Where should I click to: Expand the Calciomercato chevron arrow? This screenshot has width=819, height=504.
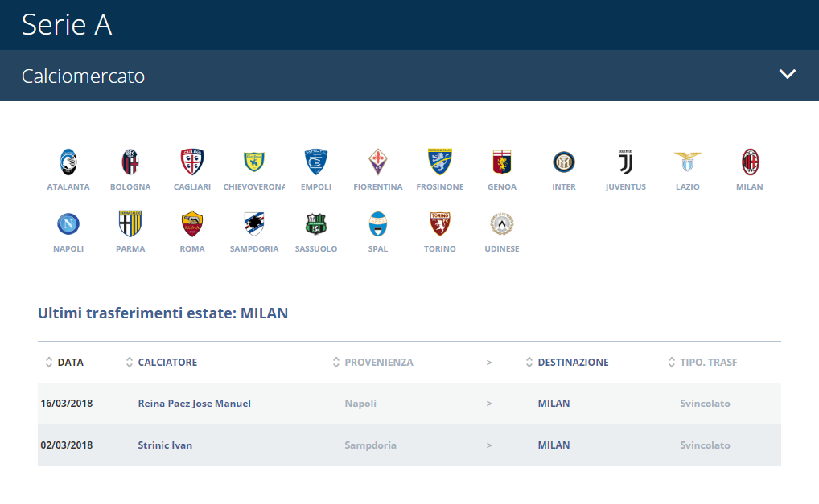pyautogui.click(x=788, y=75)
